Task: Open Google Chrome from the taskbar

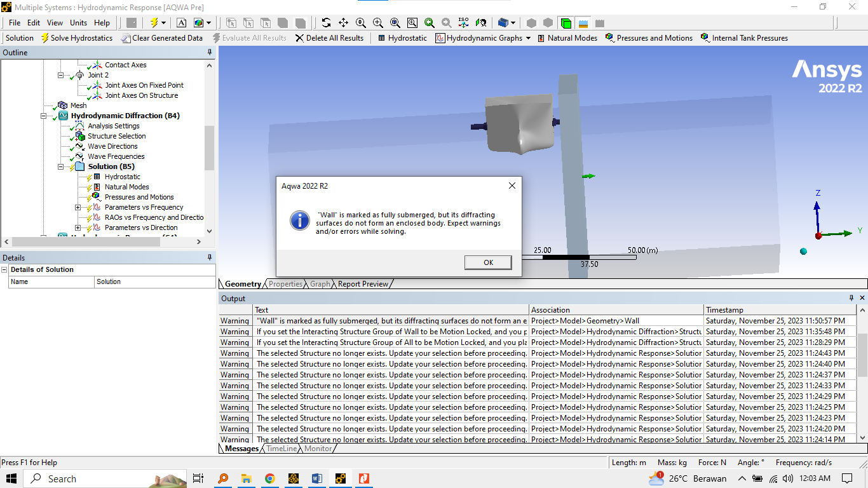Action: coord(270,478)
